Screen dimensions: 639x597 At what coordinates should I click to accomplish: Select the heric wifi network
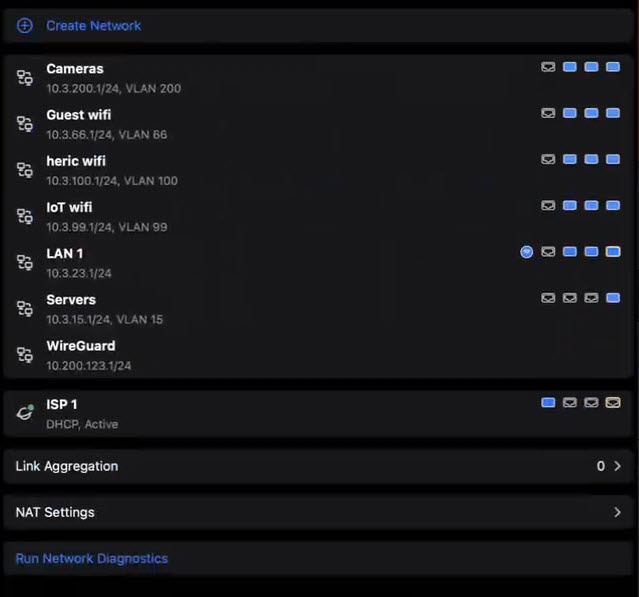click(x=76, y=161)
